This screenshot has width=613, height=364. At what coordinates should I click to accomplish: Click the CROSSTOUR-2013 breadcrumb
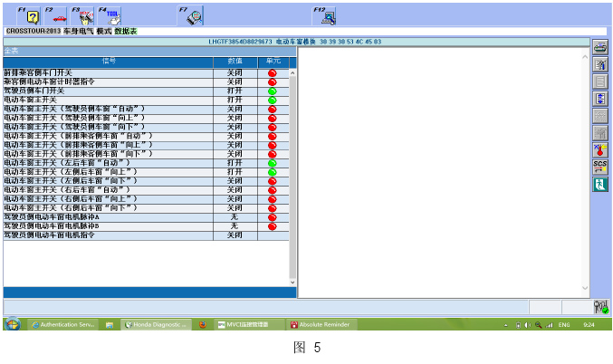pyautogui.click(x=34, y=31)
